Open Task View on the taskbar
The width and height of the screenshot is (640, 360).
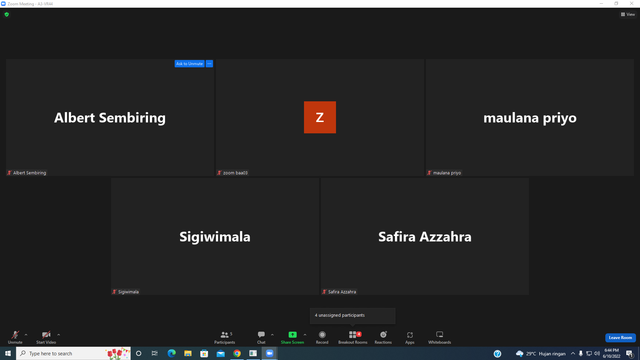coord(155,353)
